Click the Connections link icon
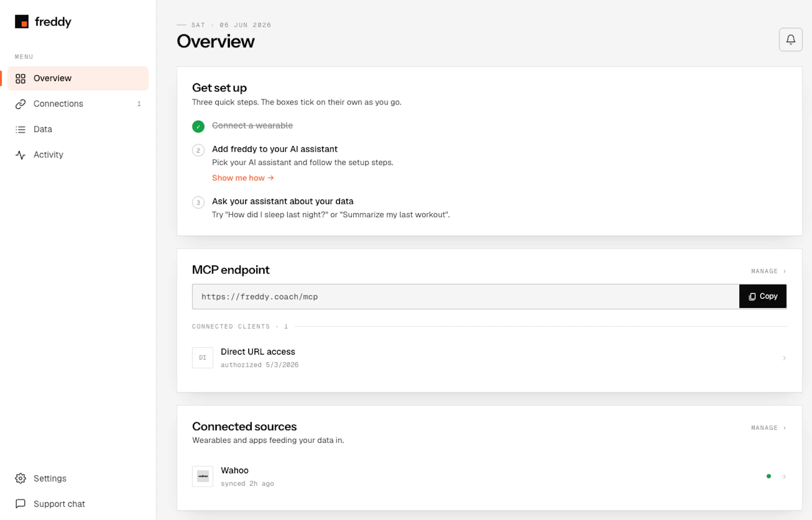812x520 pixels. (x=20, y=104)
